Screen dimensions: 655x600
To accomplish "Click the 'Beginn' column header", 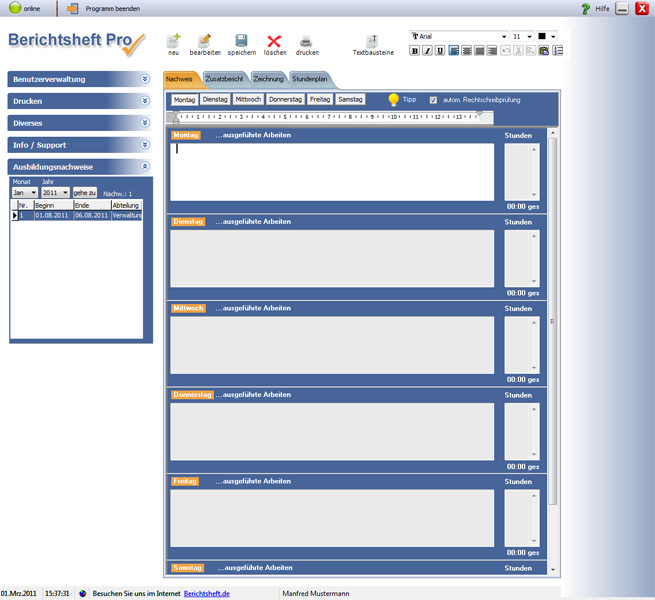I will [x=53, y=205].
